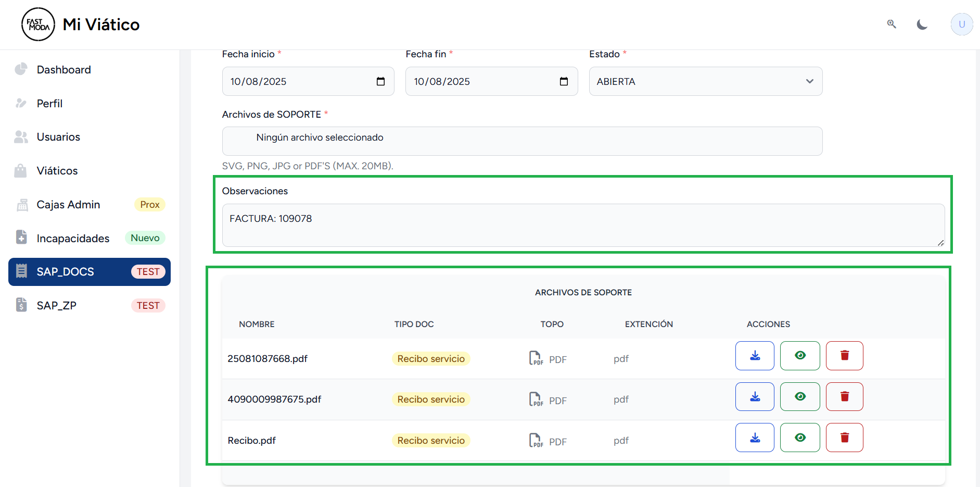This screenshot has height=487, width=980.
Task: Open Incapacidades from the sidebar
Action: click(73, 239)
